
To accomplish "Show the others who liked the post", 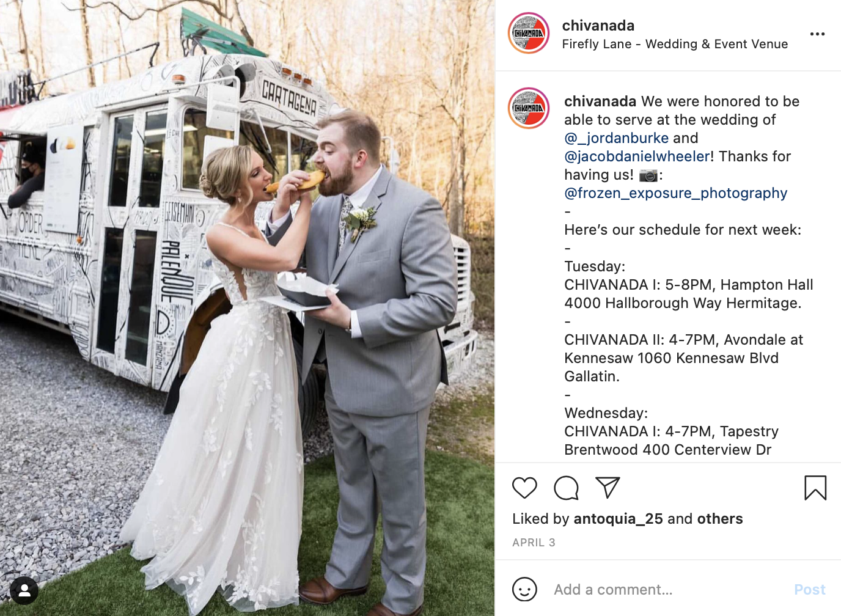I will coord(720,519).
